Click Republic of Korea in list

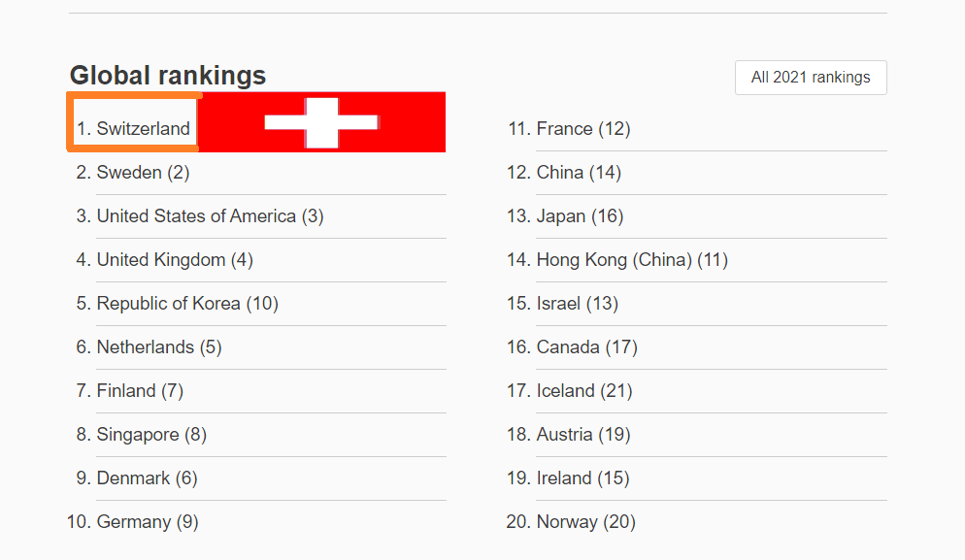coord(187,304)
